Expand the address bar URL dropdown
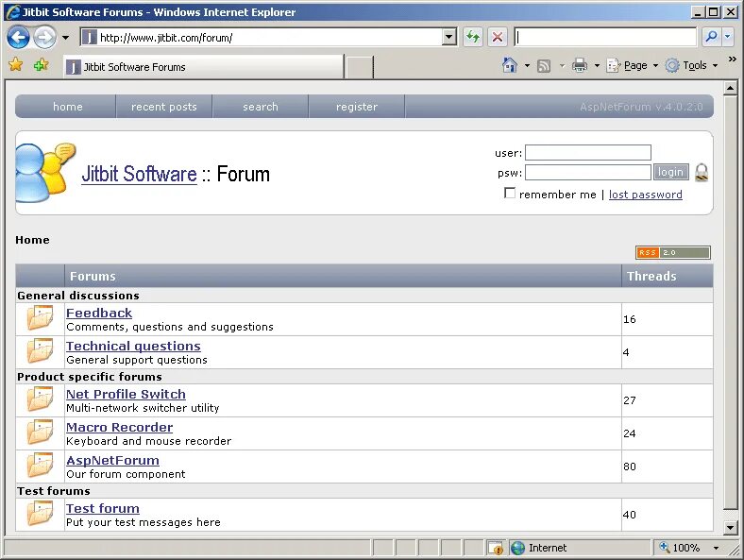The height and width of the screenshot is (560, 744). (x=448, y=37)
